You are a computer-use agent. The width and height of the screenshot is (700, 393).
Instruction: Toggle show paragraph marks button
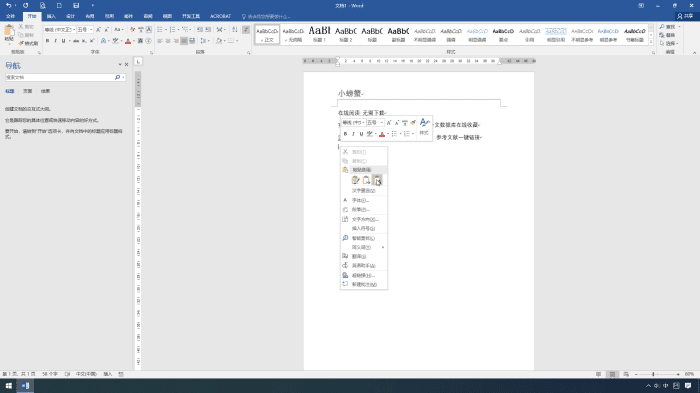coord(246,29)
